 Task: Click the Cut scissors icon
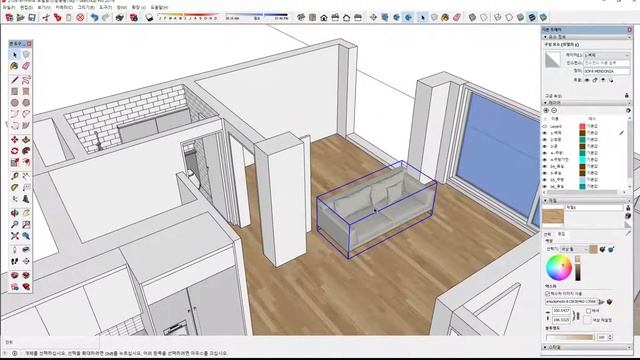[46, 17]
